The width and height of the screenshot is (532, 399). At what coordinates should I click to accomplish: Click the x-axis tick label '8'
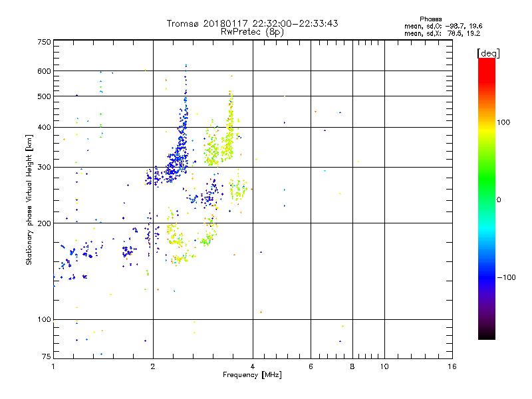352,366
